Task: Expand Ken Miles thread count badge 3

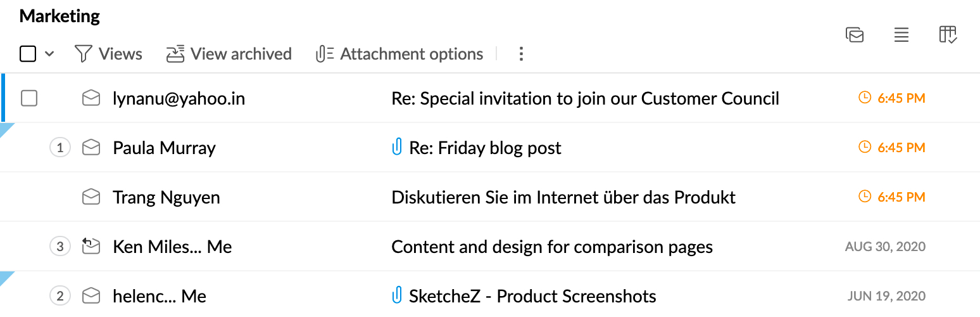Action: coord(60,246)
